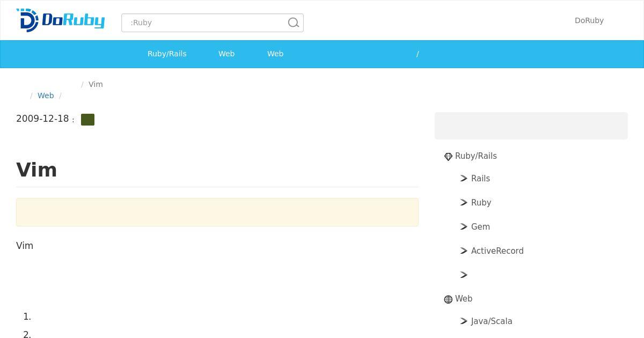Click the arrow icon beside Gem
The width and height of the screenshot is (644, 338).
464,227
